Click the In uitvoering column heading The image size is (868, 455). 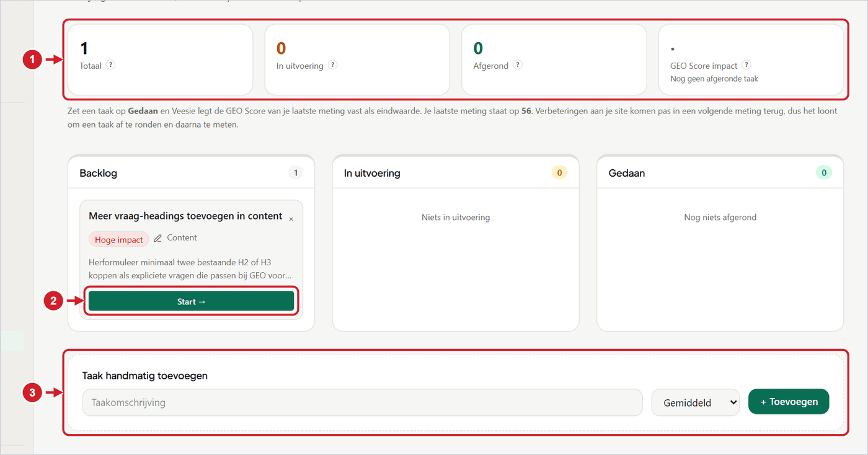(372, 173)
